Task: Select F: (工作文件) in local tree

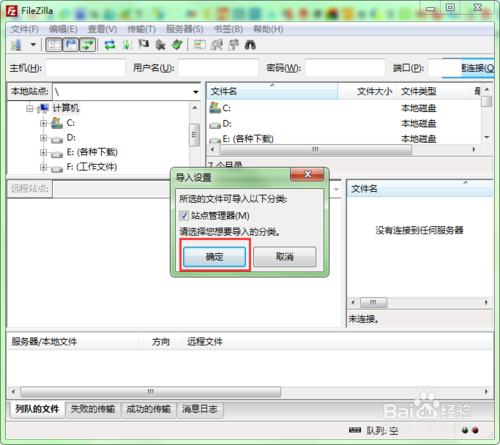Action: (x=92, y=167)
